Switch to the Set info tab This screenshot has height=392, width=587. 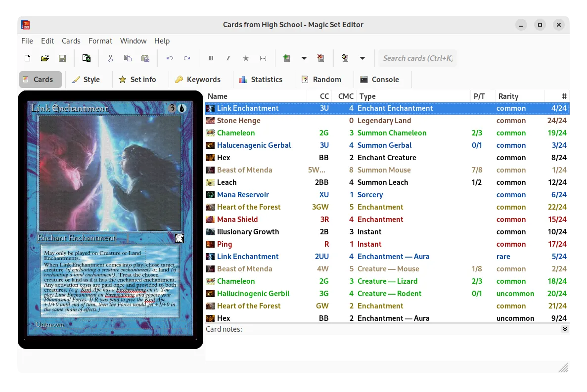pyautogui.click(x=137, y=80)
